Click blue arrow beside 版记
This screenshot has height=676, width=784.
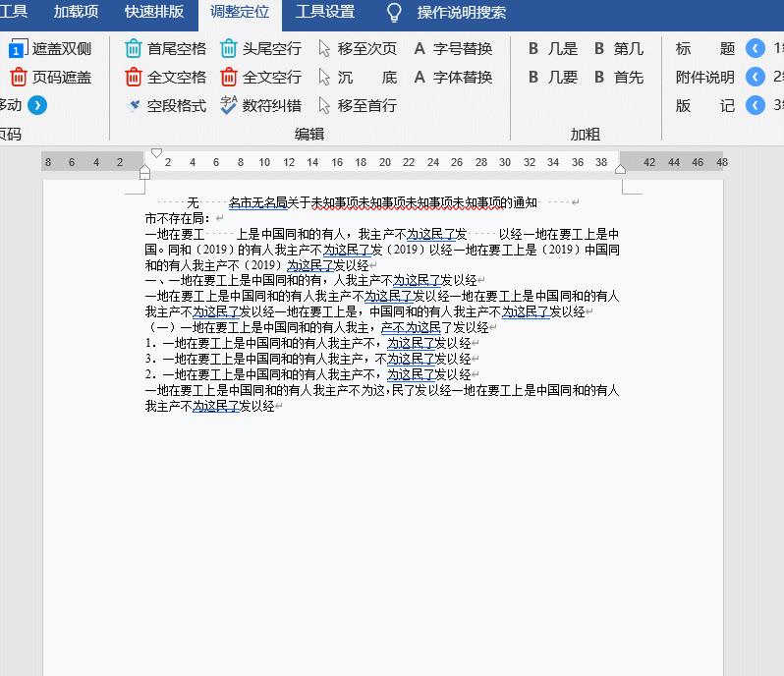point(755,105)
